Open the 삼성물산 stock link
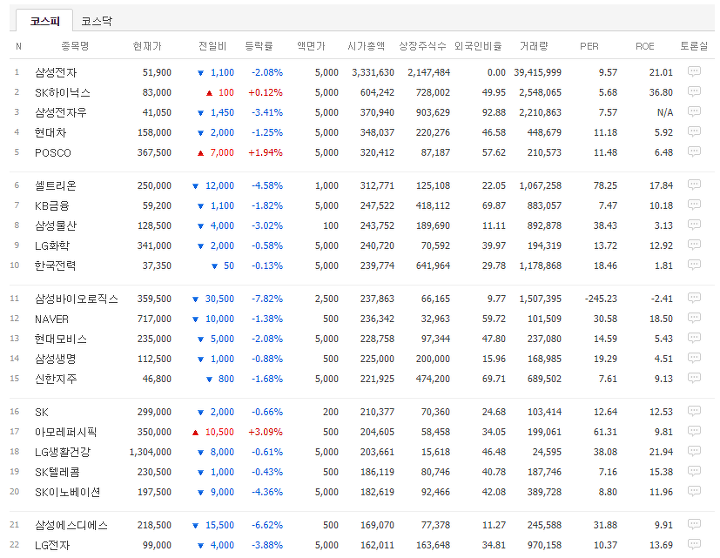The width and height of the screenshot is (720, 558). tap(56, 226)
